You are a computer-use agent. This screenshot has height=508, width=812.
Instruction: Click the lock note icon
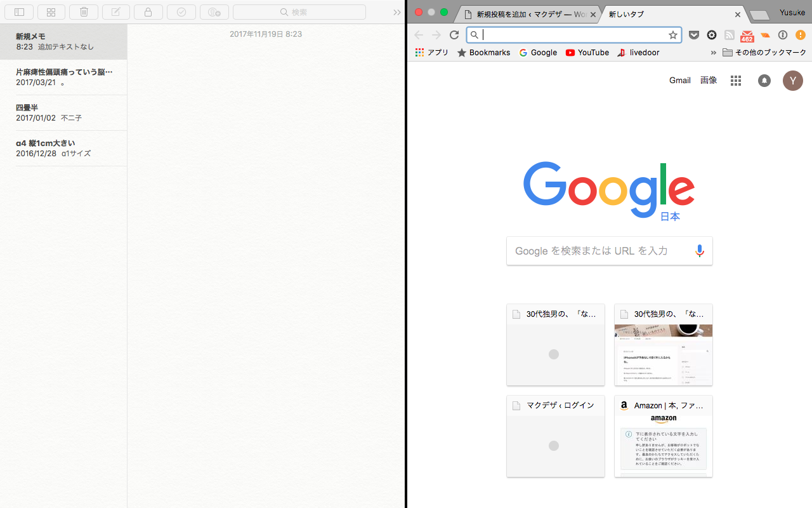(148, 12)
